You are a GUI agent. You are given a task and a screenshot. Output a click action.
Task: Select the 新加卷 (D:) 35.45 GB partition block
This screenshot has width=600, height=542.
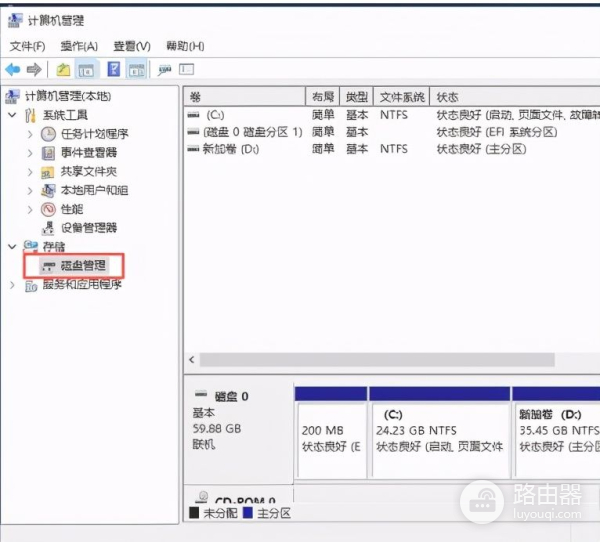pos(556,432)
